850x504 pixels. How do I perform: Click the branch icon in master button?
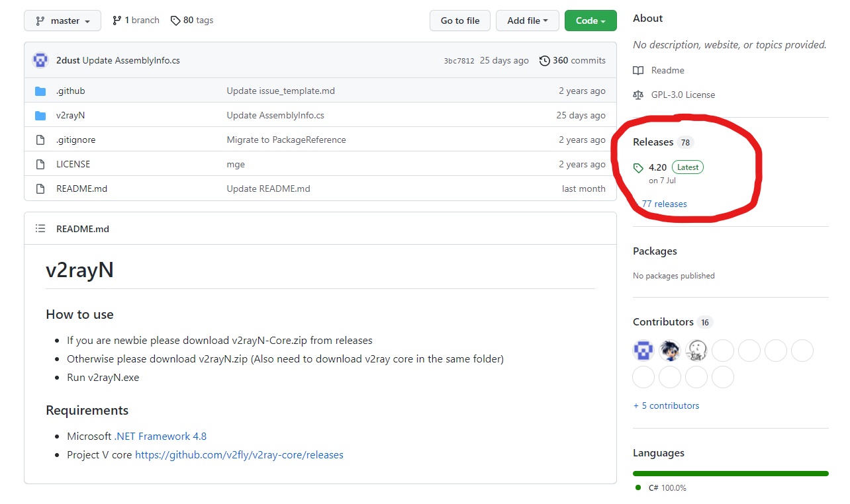tap(40, 21)
